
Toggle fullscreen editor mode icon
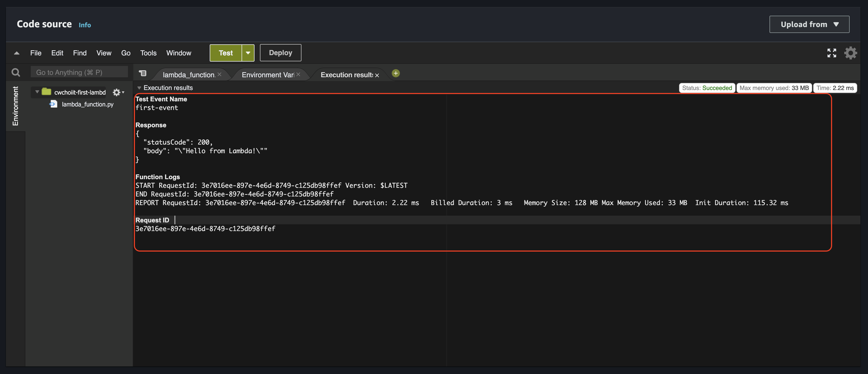coord(832,53)
